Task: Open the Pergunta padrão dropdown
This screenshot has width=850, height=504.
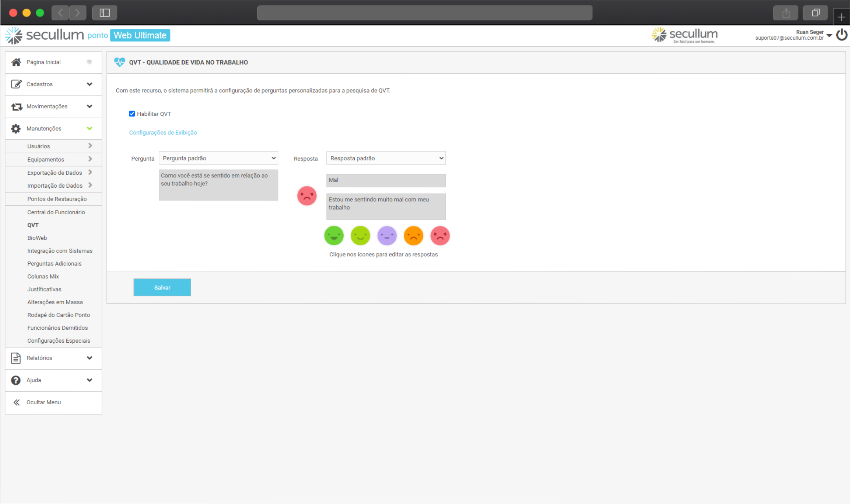Action: pyautogui.click(x=218, y=158)
